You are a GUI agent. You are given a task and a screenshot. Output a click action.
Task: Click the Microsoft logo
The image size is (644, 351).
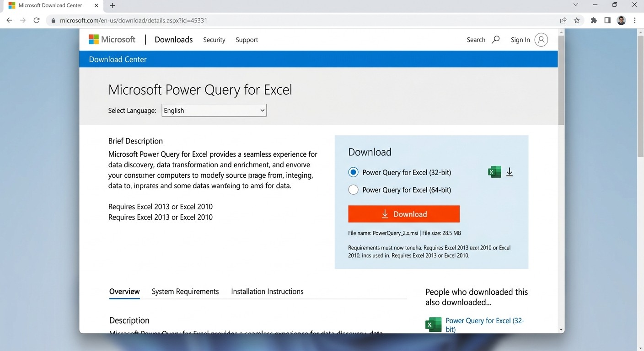(x=112, y=39)
